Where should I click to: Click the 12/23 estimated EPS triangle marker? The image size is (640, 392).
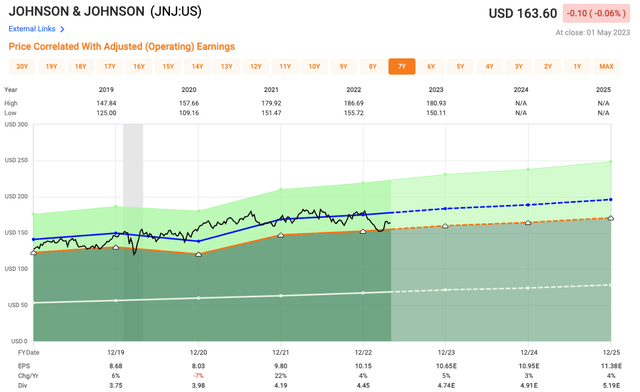tap(445, 226)
